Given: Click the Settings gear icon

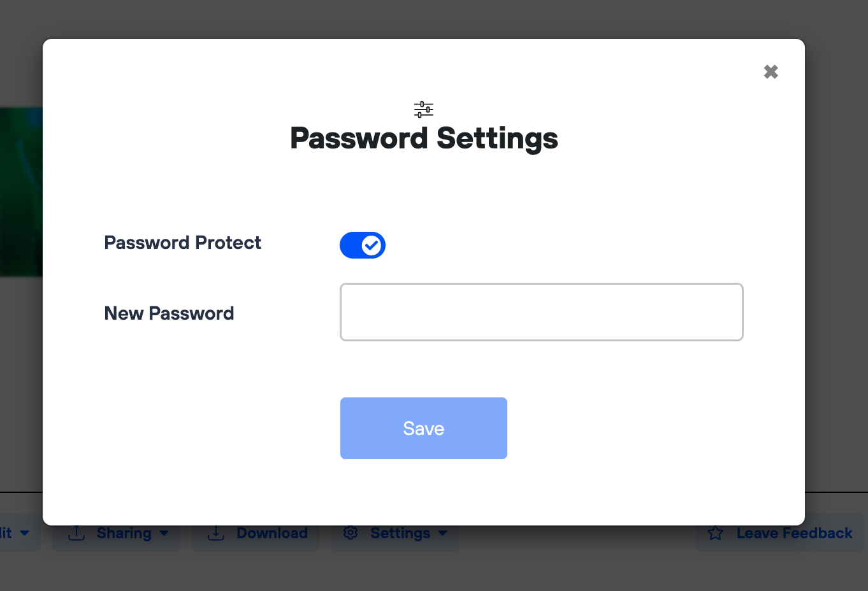Looking at the screenshot, I should pos(351,533).
